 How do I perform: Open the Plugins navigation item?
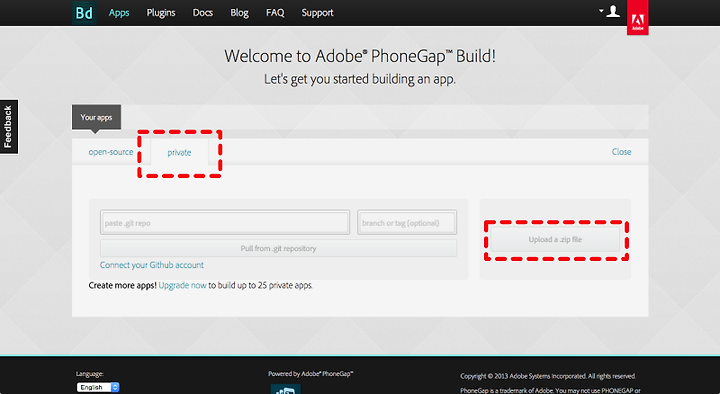point(161,13)
